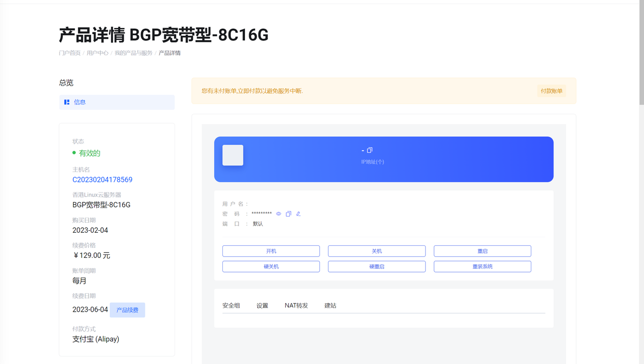The width and height of the screenshot is (644, 364).
Task: Click the page title 产品详情 BGP宽带型-8C16G
Action: point(164,35)
